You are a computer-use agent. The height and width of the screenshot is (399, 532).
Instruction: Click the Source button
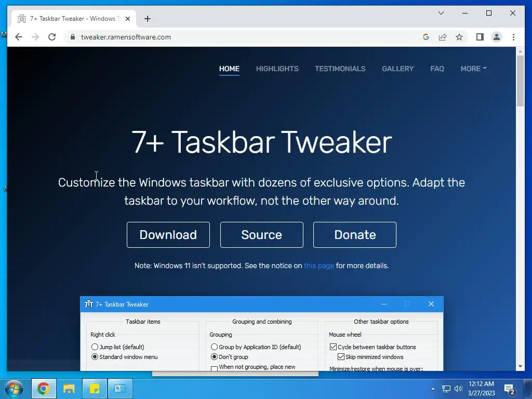coord(262,235)
